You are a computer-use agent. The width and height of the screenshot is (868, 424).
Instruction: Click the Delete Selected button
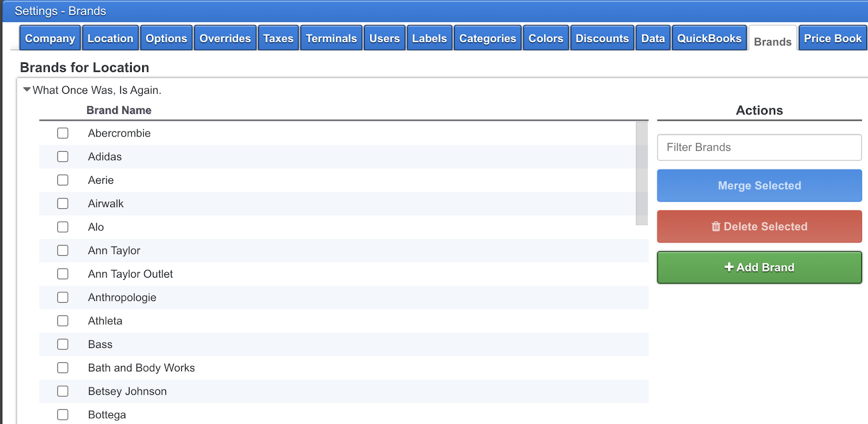click(759, 227)
